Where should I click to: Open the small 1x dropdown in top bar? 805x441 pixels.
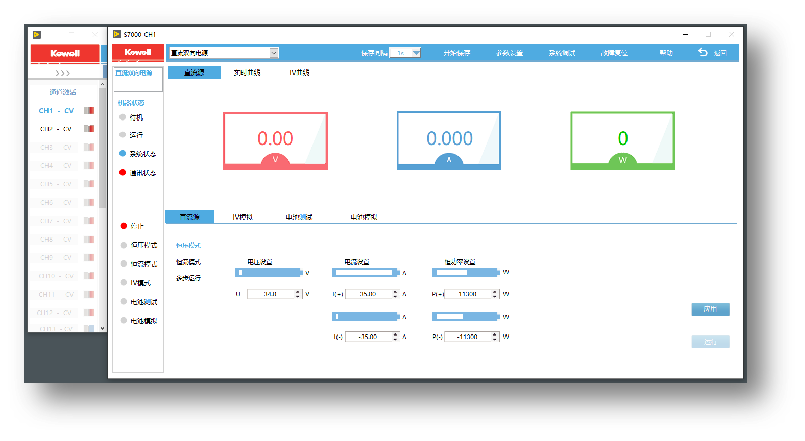point(415,52)
